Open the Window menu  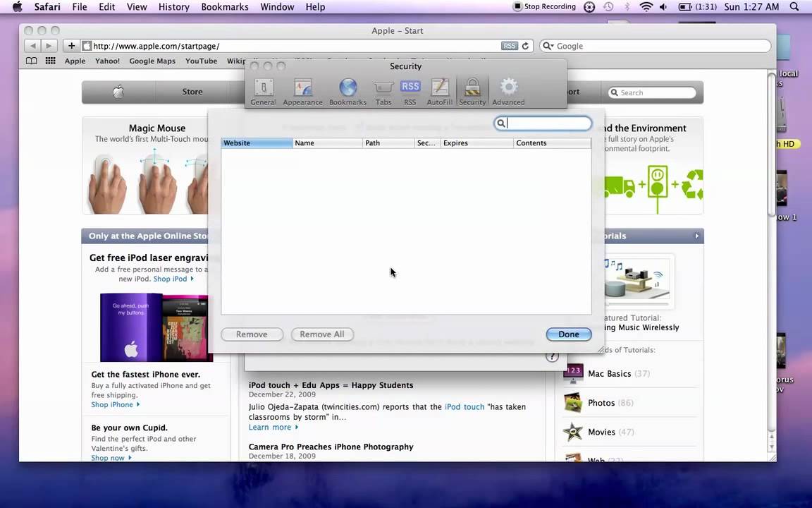tap(277, 7)
